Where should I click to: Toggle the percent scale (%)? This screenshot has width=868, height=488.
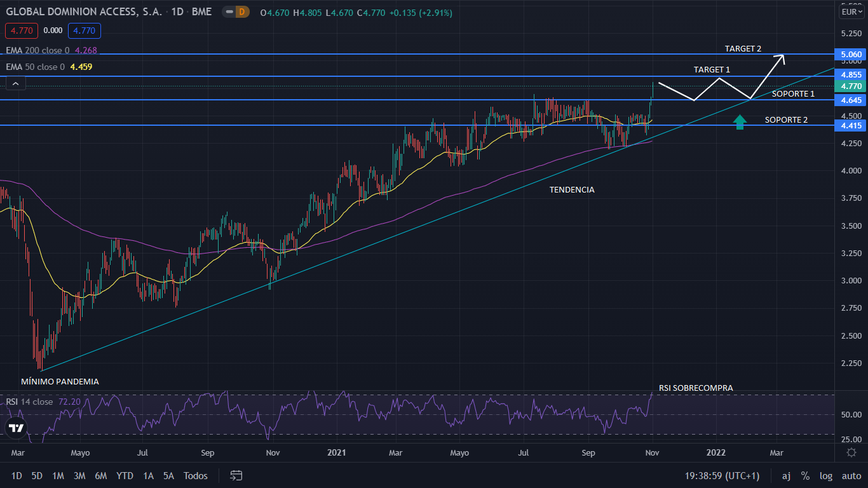[x=805, y=475]
